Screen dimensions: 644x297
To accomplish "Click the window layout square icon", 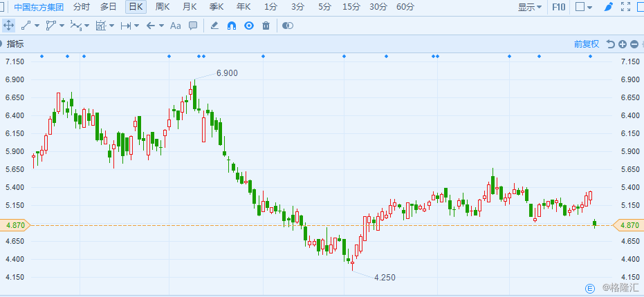I will 580,7.
